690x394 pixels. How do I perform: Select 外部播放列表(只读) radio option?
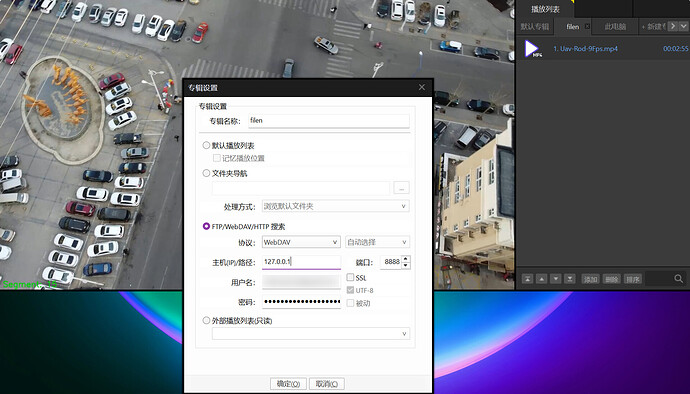[x=206, y=320]
